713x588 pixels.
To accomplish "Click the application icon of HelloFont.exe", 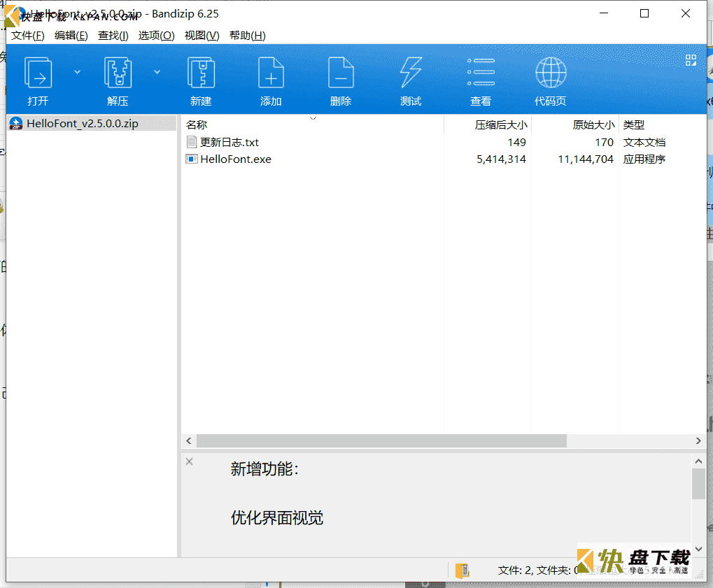I will point(192,159).
